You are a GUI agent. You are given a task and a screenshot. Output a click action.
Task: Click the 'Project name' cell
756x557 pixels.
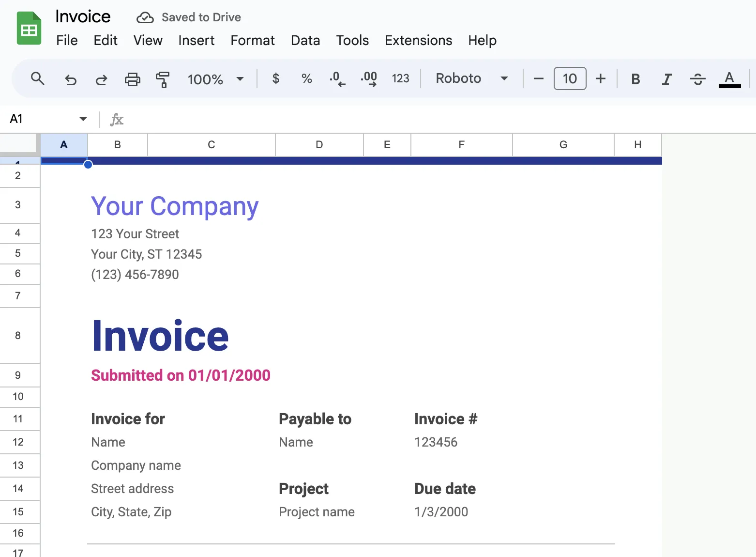coord(317,512)
